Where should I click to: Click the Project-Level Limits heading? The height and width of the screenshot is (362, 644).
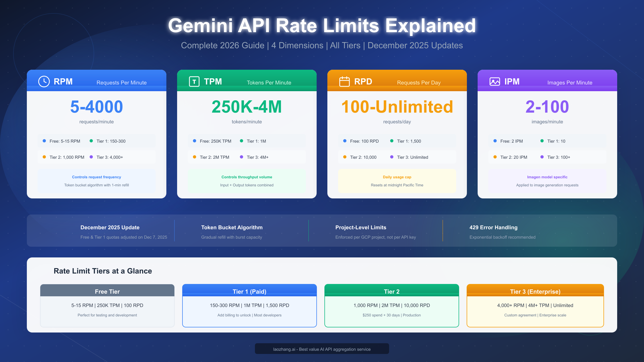[x=361, y=227]
